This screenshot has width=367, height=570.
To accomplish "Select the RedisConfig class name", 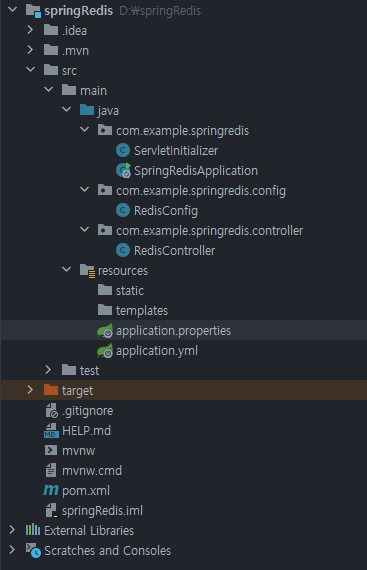I will pyautogui.click(x=166, y=210).
